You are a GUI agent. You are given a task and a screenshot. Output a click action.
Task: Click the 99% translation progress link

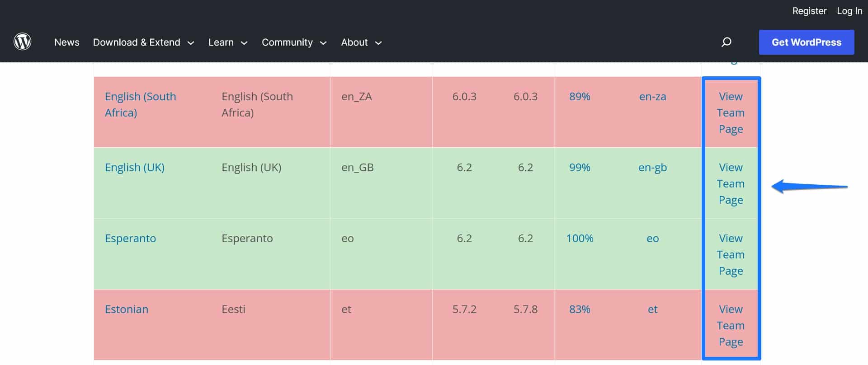580,168
